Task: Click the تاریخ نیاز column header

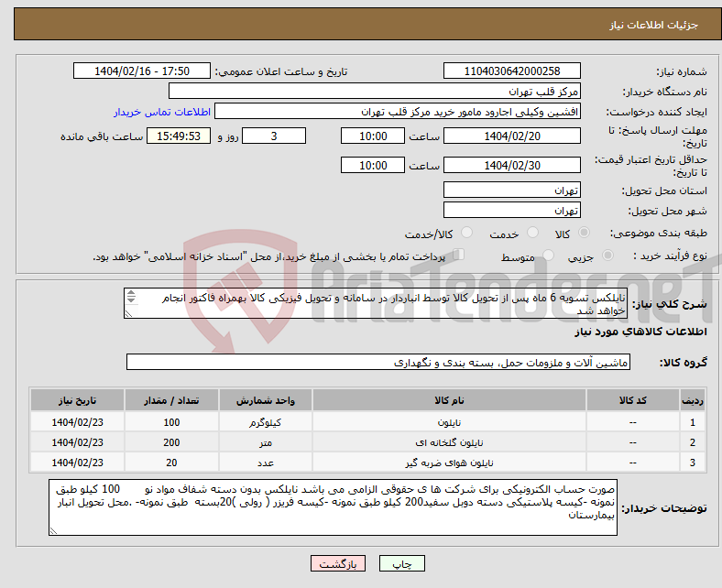Action: tap(77, 400)
